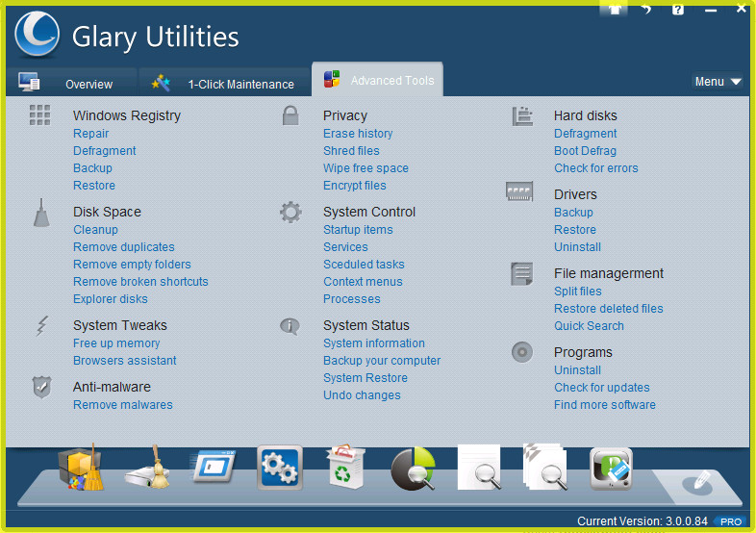Open Browsers assistant link
This screenshot has width=756, height=533.
tap(125, 361)
